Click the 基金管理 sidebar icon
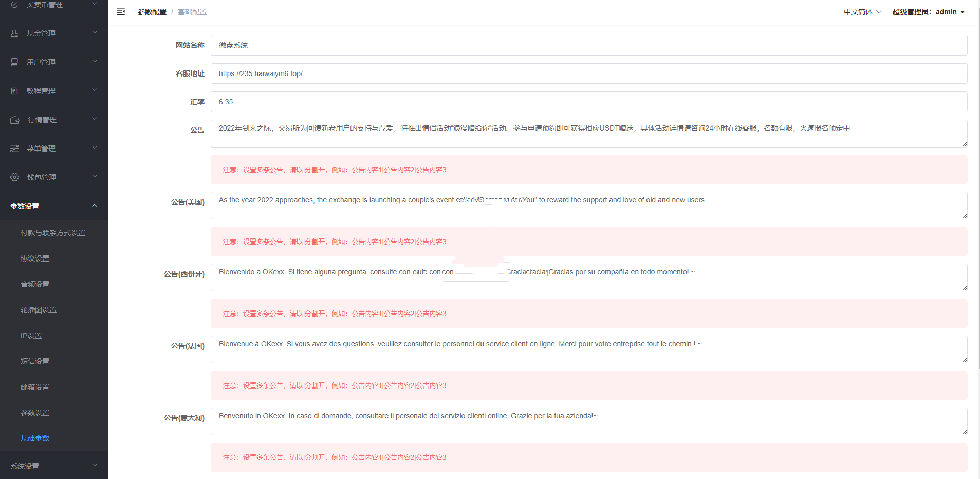This screenshot has width=980, height=479. [14, 33]
